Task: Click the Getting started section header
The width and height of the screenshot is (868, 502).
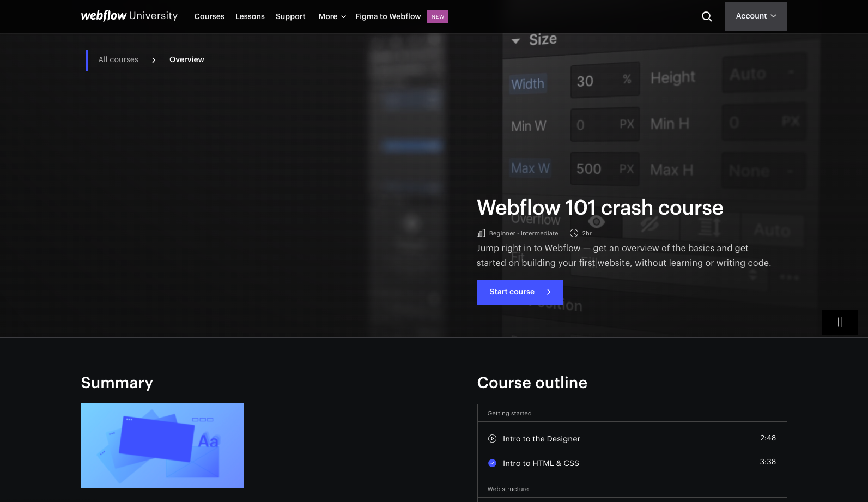Action: (632, 413)
